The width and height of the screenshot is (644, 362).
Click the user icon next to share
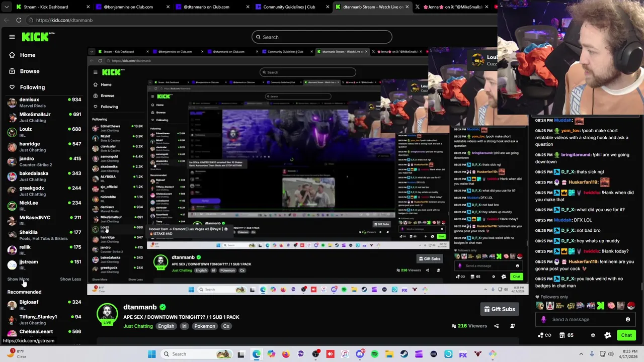[513, 326]
